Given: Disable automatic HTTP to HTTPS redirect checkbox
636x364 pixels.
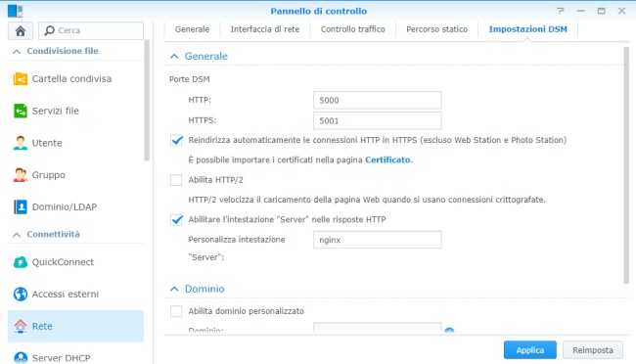Looking at the screenshot, I should click(x=176, y=140).
